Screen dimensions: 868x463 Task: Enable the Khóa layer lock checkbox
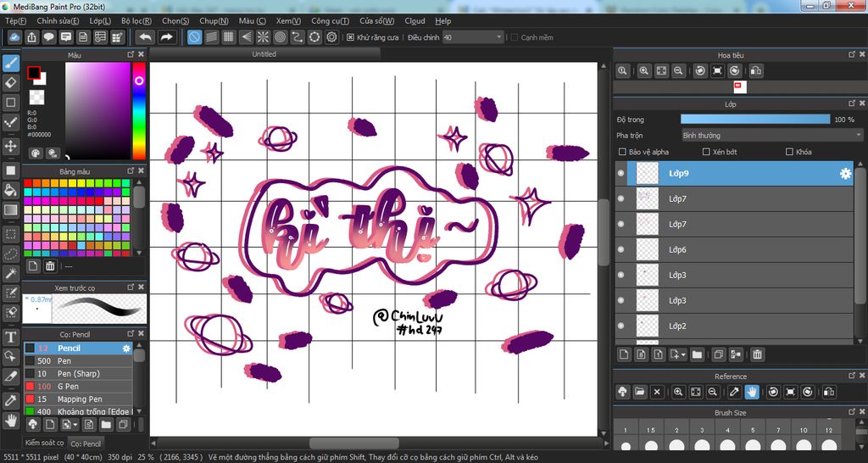[x=789, y=152]
